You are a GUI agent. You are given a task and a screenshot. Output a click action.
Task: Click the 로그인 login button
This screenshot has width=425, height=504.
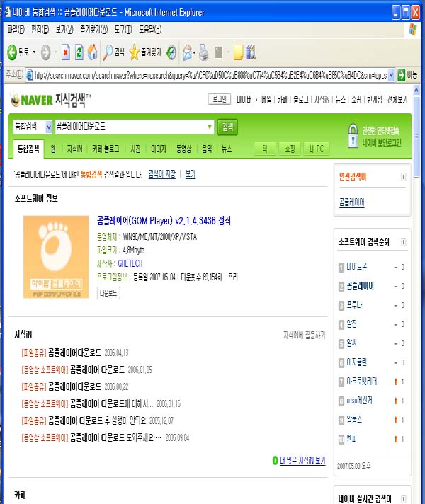pos(220,99)
